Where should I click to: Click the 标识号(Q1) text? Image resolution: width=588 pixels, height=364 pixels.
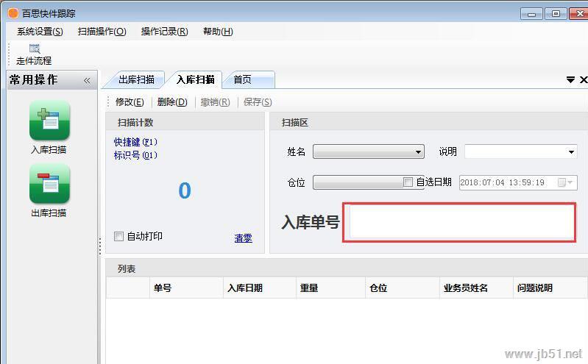(x=135, y=155)
